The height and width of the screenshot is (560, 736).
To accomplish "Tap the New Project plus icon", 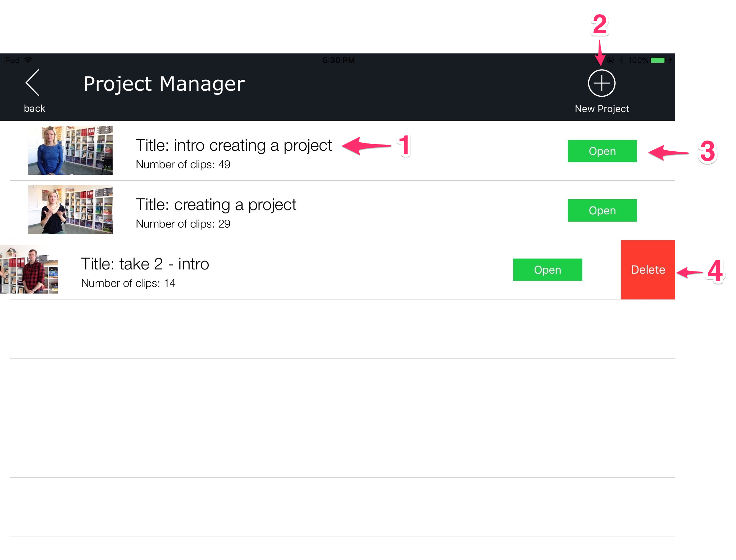I will (601, 83).
